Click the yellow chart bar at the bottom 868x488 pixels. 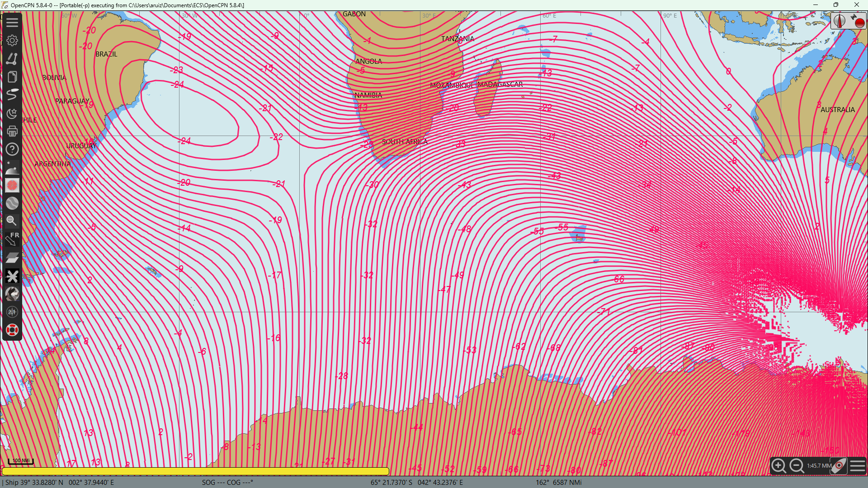(195, 471)
